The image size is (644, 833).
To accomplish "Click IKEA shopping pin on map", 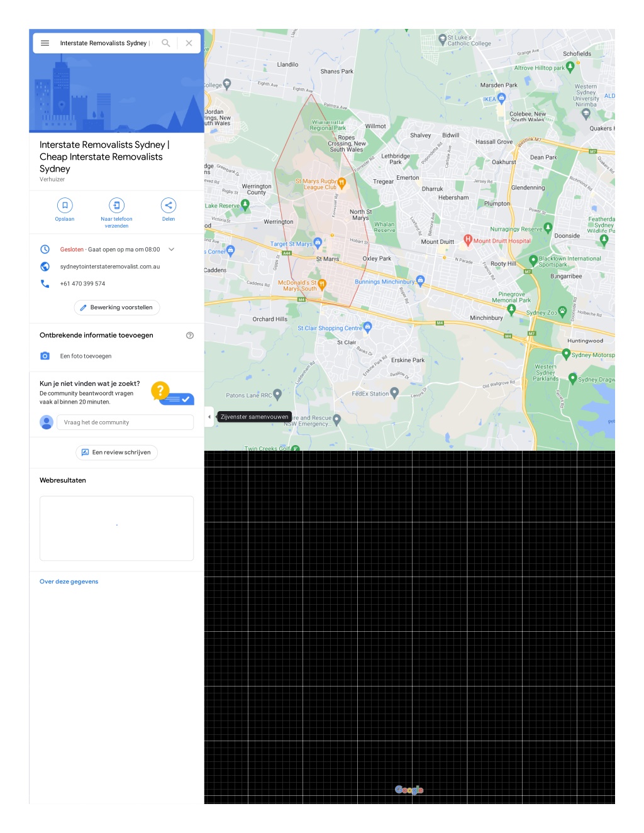I will 502,98.
